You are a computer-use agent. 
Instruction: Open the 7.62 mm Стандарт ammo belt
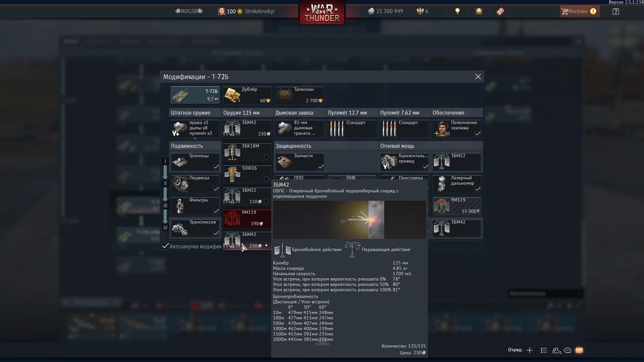tap(405, 128)
